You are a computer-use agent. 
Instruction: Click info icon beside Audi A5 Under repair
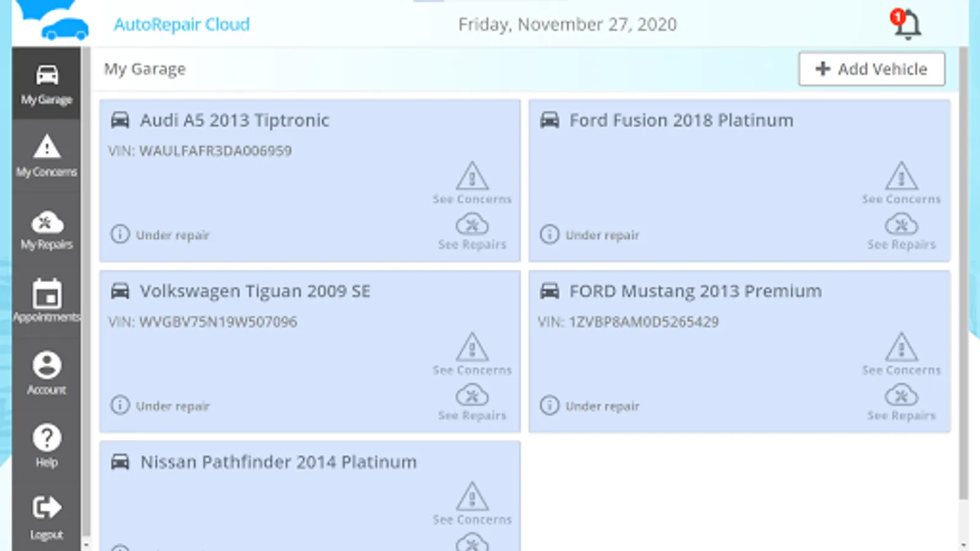coord(120,234)
